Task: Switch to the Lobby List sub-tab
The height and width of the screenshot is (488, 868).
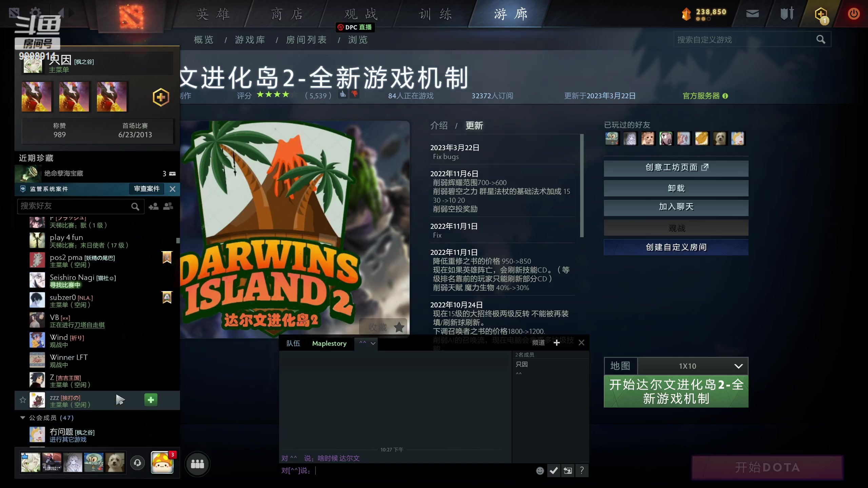Action: pyautogui.click(x=306, y=40)
